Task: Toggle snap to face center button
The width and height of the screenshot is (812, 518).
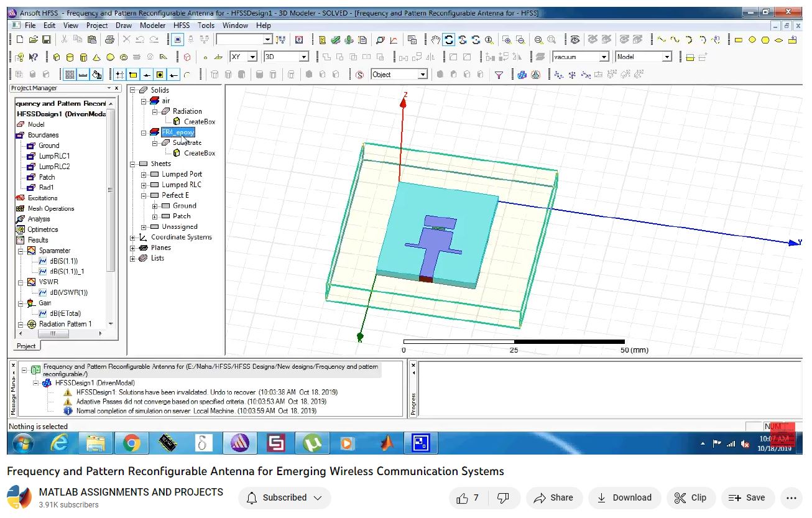Action: 160,75
